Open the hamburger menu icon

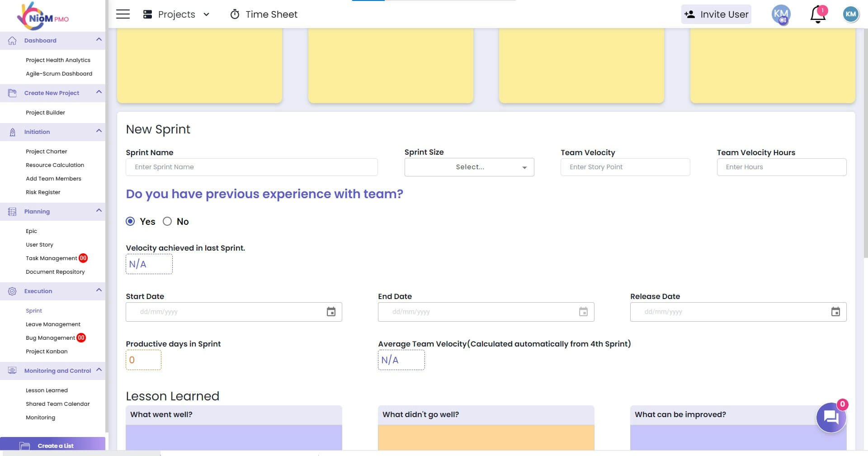123,14
